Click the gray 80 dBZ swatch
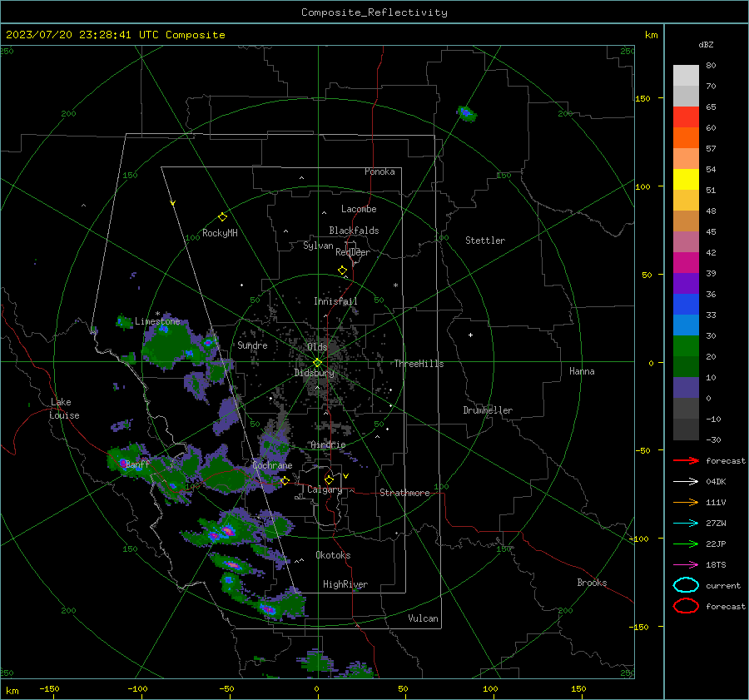This screenshot has width=749, height=700. 686,75
